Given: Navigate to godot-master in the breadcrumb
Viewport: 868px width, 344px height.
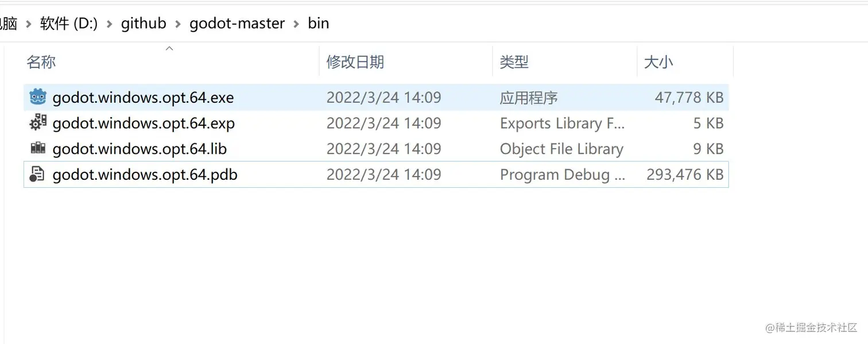Looking at the screenshot, I should pos(237,24).
